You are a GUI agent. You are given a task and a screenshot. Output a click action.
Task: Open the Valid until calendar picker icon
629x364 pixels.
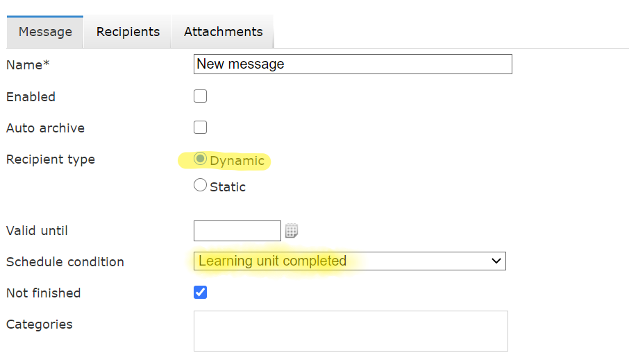[x=292, y=231]
